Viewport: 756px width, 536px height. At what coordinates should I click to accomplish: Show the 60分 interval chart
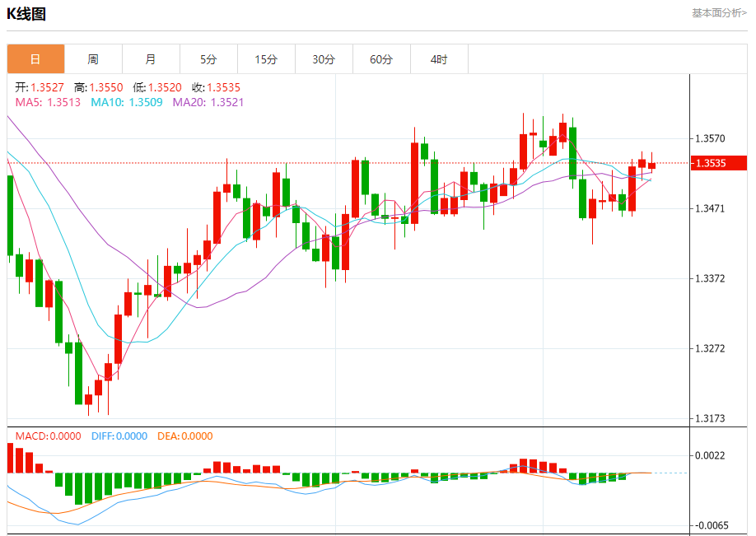(381, 59)
